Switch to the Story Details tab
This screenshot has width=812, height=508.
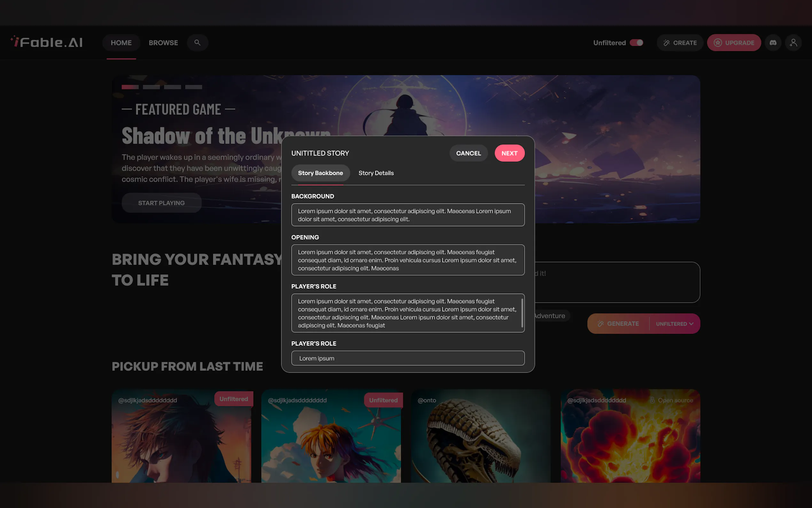(376, 173)
